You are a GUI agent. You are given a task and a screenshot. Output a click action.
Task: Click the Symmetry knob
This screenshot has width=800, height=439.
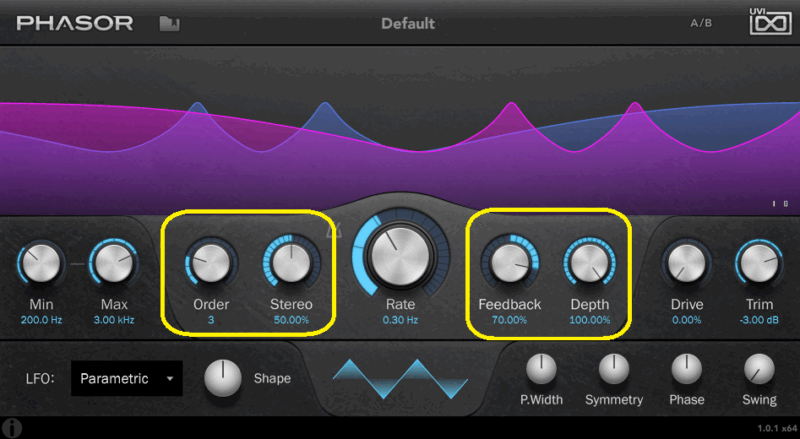pyautogui.click(x=614, y=369)
